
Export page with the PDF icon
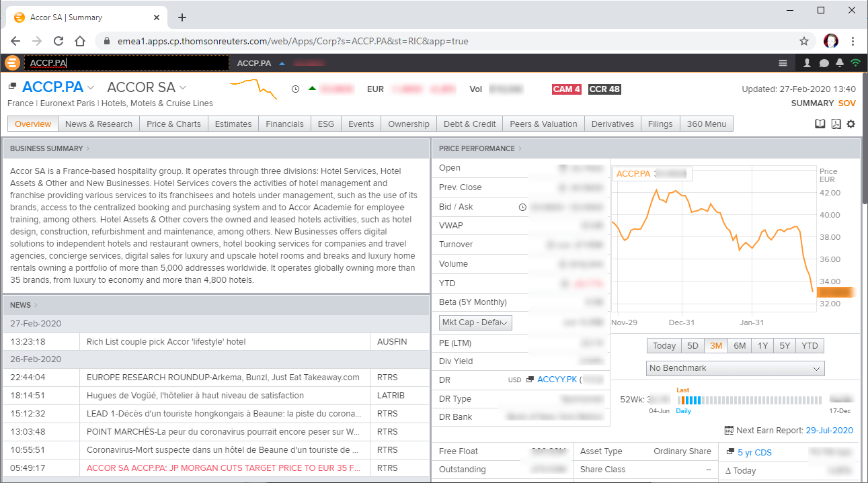(x=836, y=124)
